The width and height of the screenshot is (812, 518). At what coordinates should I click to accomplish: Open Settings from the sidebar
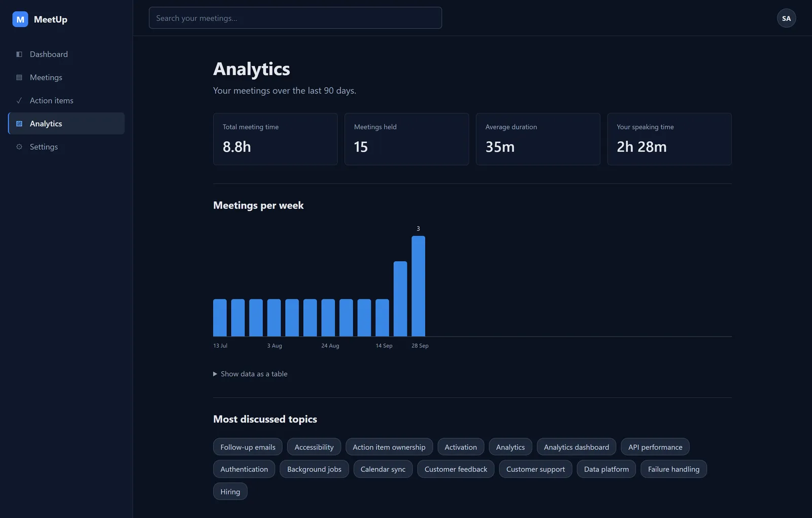(x=66, y=147)
